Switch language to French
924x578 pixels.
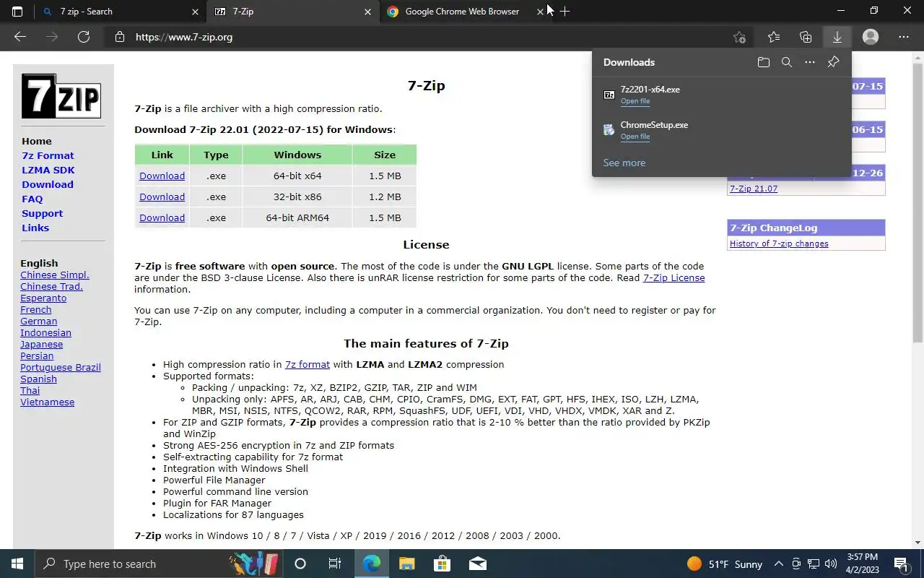[x=36, y=309]
